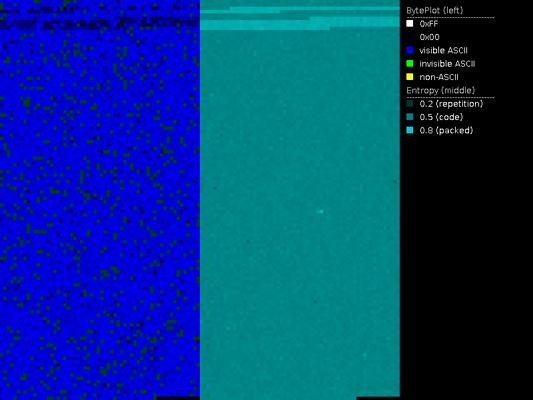The image size is (533, 400).
Task: Click the invisible ASCII label text
Action: tap(447, 64)
